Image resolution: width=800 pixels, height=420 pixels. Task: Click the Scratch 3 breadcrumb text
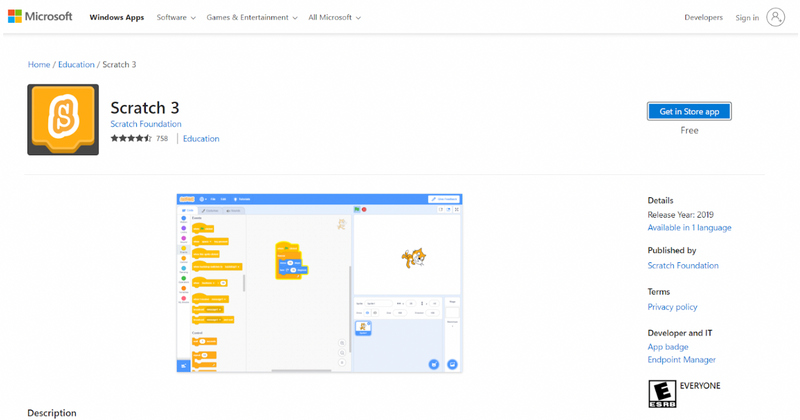pyautogui.click(x=119, y=64)
